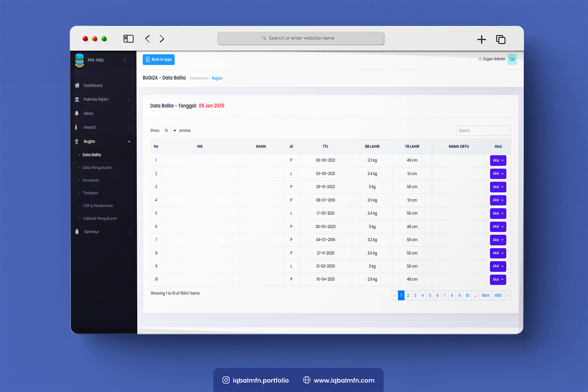The height and width of the screenshot is (392, 588).
Task: Open Tindakan submenu item
Action: [x=90, y=193]
